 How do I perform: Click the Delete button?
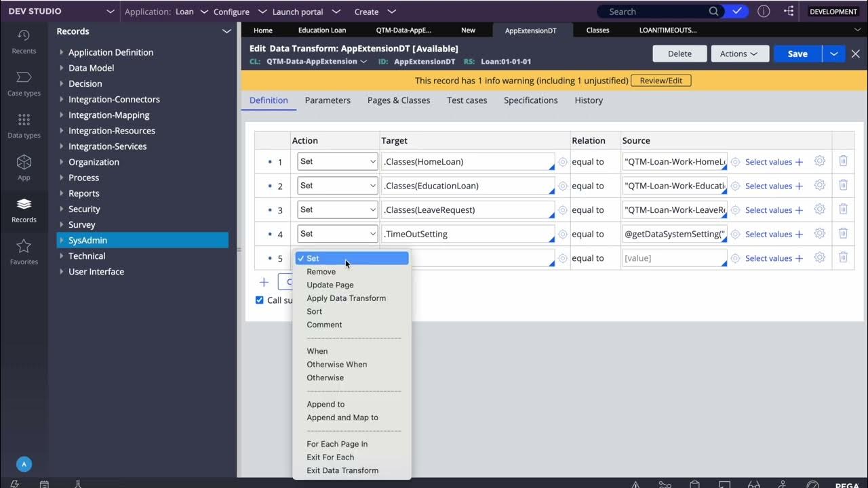679,54
